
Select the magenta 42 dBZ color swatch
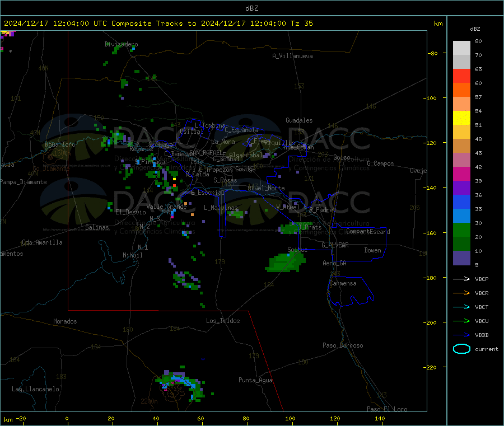tap(461, 174)
